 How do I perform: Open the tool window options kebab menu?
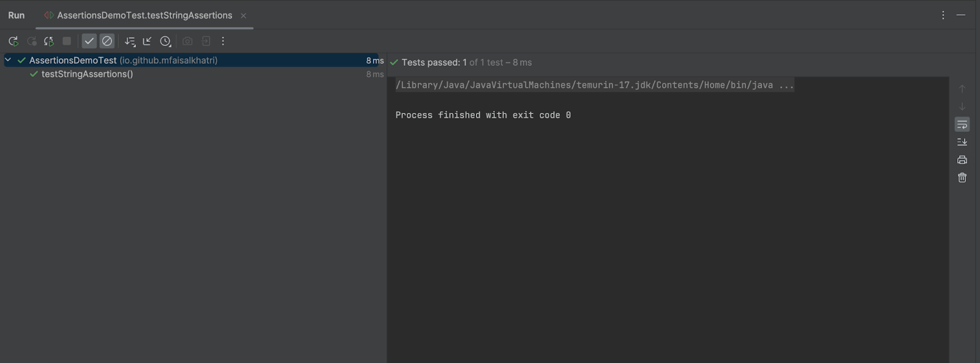point(943,15)
